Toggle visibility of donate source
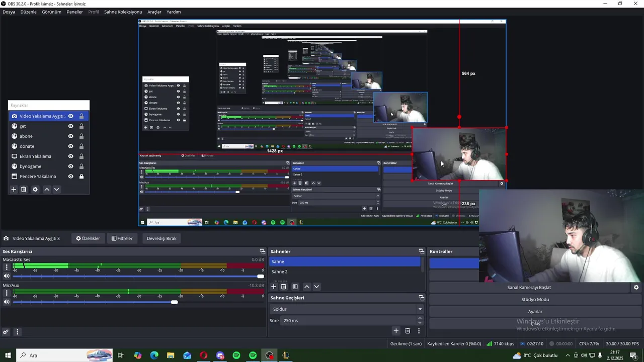Image resolution: width=644 pixels, height=362 pixels. 71,146
